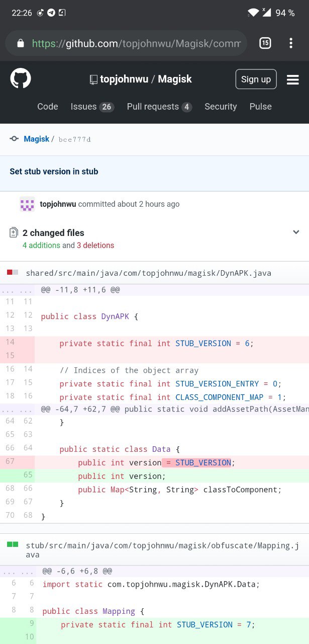The image size is (309, 644).
Task: Click the '4 additions' text
Action: pos(41,246)
